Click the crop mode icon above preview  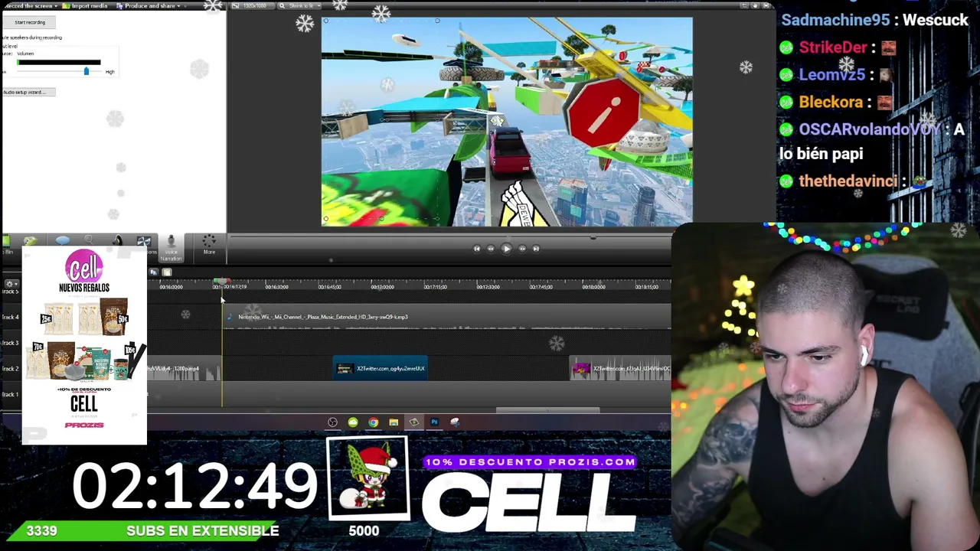(x=745, y=6)
